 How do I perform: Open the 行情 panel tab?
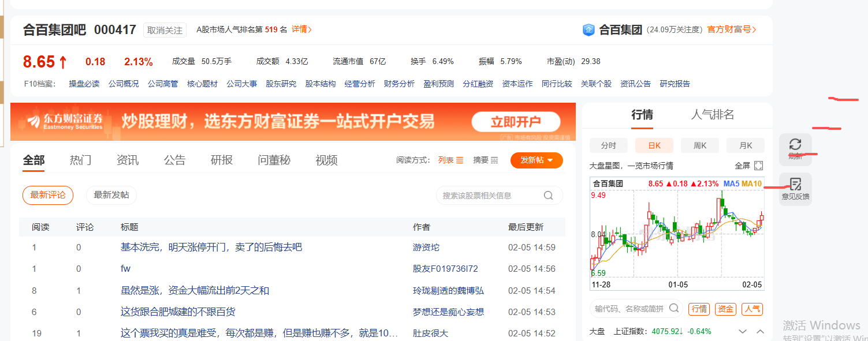pos(642,115)
